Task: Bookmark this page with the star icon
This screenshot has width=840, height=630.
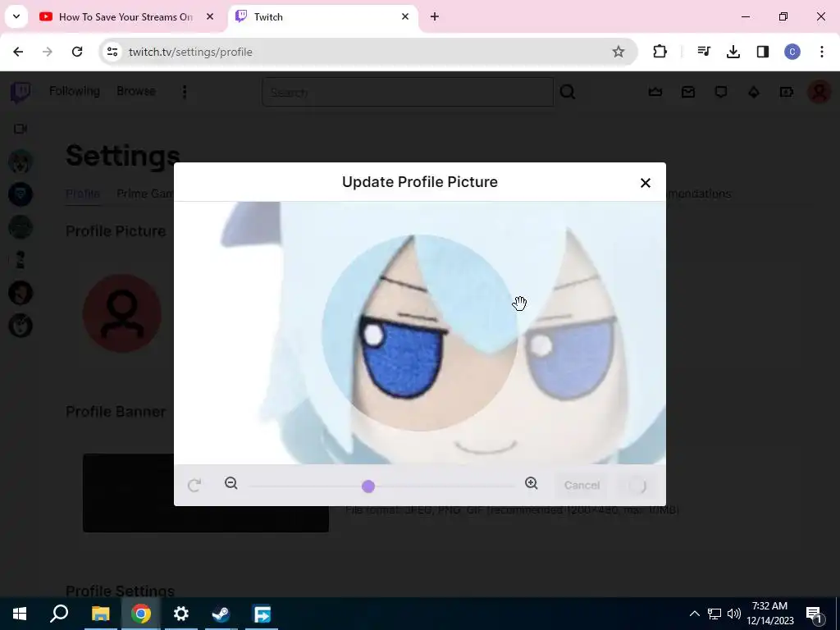Action: [619, 52]
